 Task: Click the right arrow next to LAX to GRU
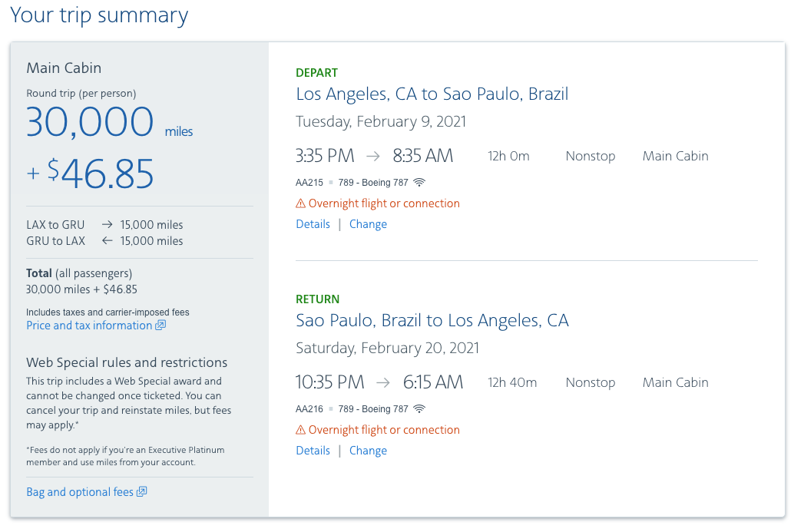[107, 225]
